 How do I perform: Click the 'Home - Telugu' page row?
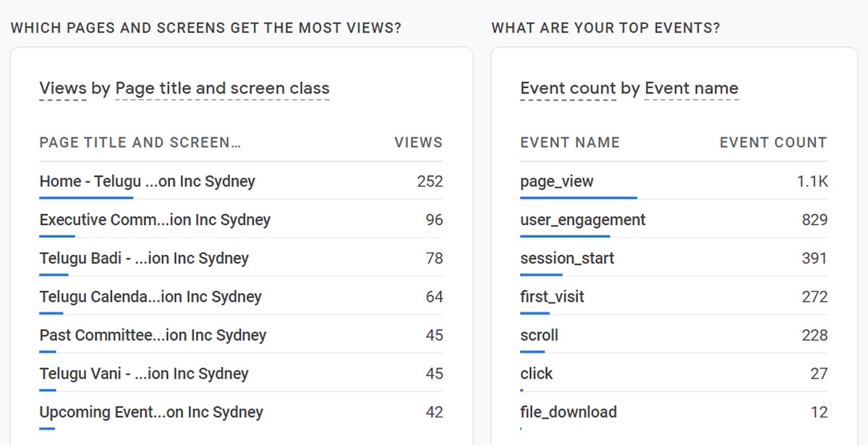[x=147, y=181]
